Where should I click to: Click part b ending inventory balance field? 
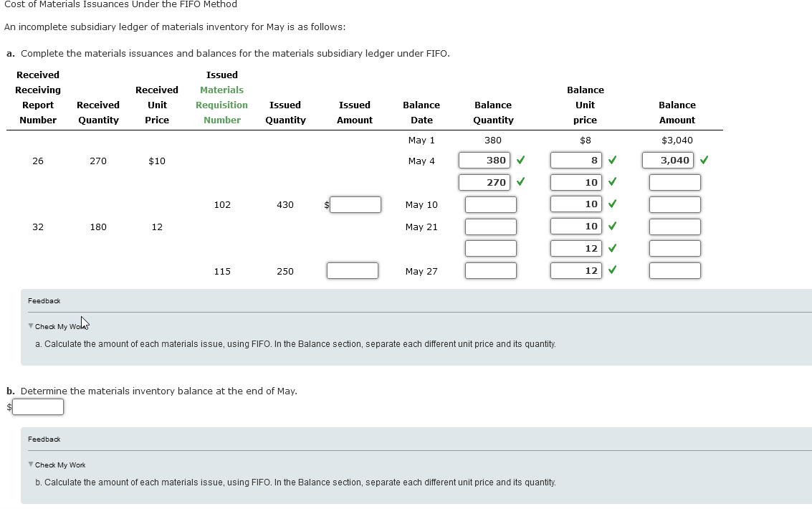38,407
